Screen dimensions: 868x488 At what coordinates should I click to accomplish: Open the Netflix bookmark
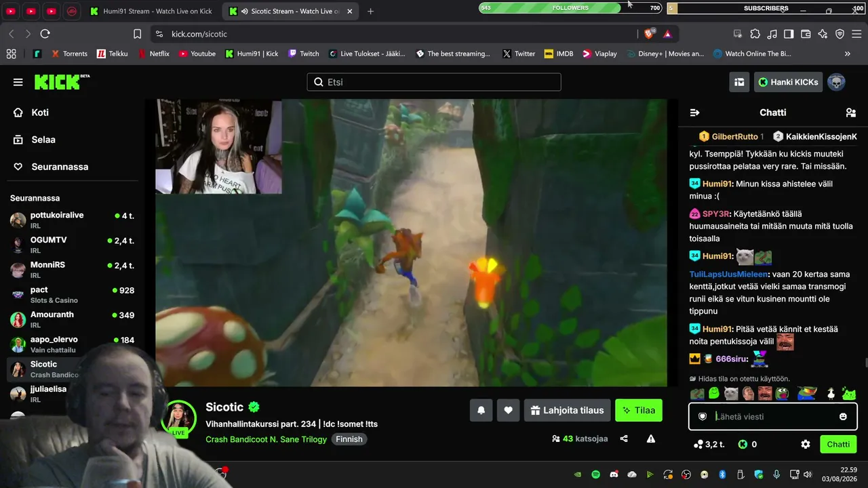(153, 54)
